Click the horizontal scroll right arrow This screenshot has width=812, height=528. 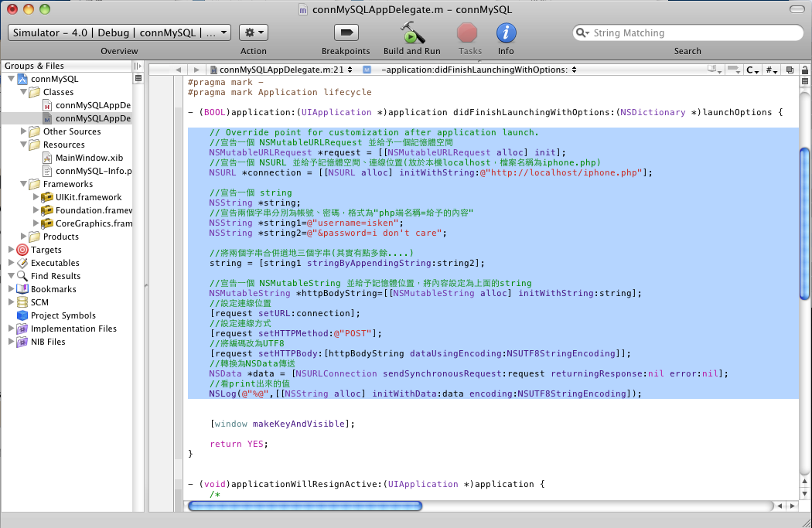tap(793, 506)
